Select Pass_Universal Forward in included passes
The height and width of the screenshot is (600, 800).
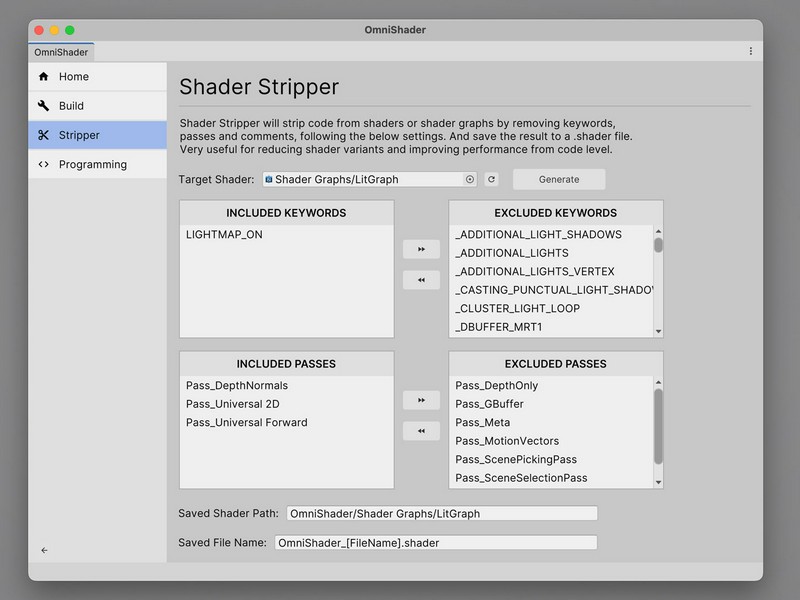pyautogui.click(x=286, y=422)
